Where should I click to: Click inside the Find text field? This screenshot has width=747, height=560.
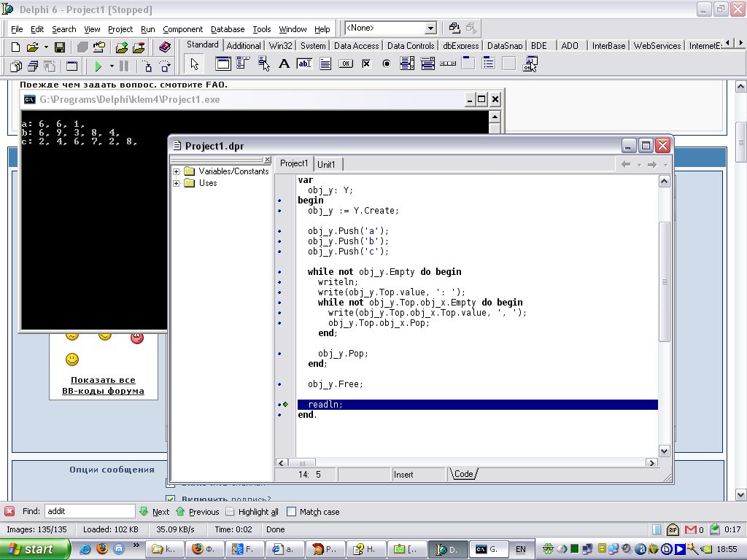90,512
